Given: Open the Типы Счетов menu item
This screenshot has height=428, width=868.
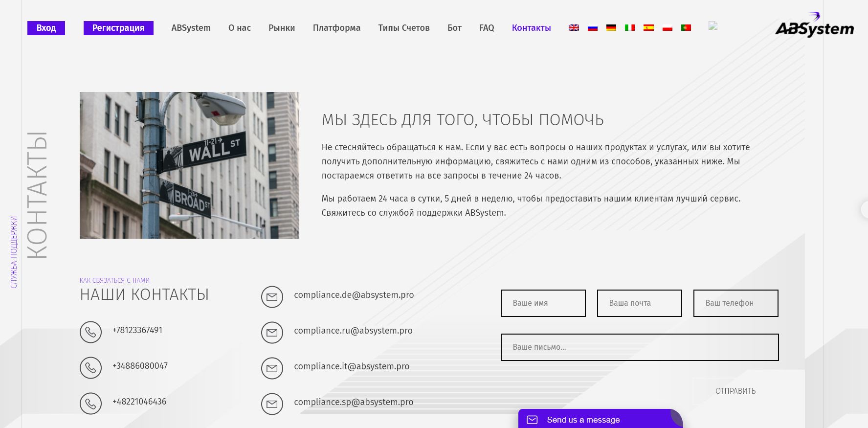Looking at the screenshot, I should pyautogui.click(x=404, y=28).
